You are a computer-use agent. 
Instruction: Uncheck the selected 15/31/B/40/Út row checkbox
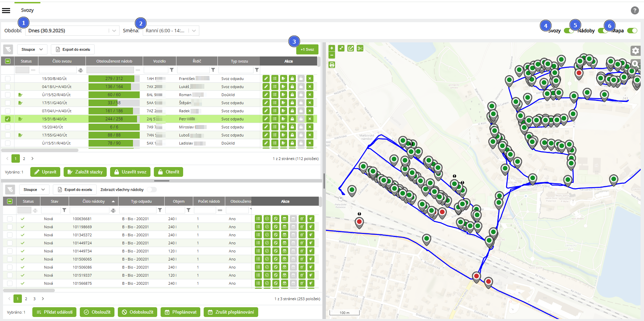[x=8, y=119]
